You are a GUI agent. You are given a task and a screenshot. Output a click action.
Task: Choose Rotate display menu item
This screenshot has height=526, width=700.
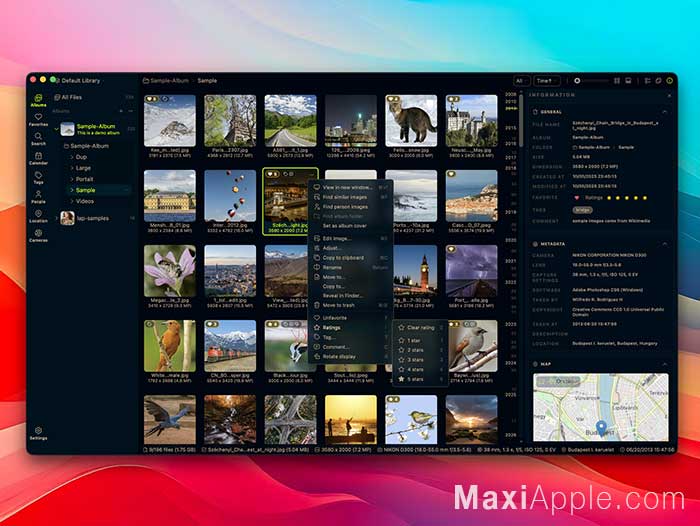pyautogui.click(x=350, y=357)
